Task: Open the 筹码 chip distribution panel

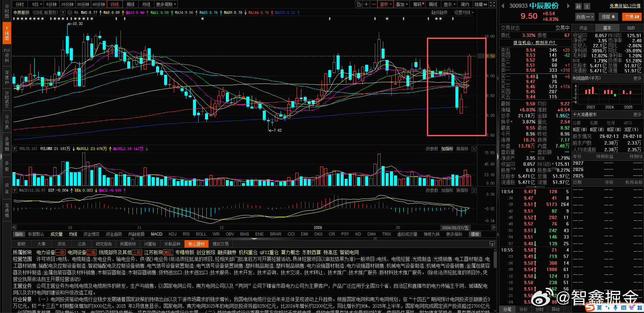Action: [x=417, y=4]
